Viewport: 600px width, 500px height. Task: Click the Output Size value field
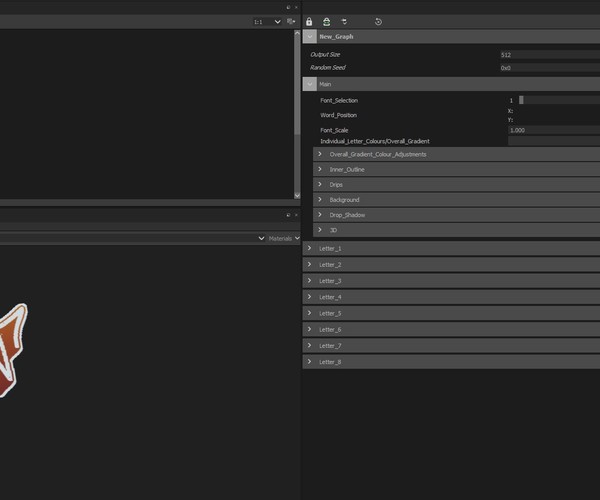[550, 55]
